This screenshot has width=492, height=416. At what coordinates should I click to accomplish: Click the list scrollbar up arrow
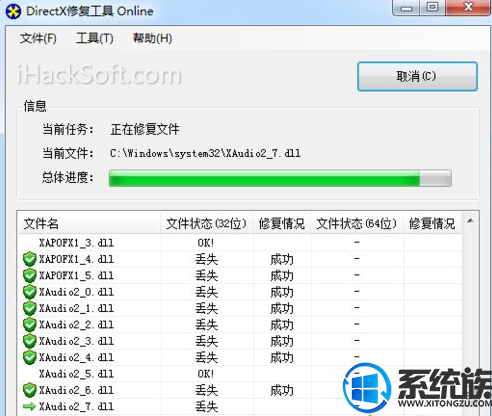470,221
